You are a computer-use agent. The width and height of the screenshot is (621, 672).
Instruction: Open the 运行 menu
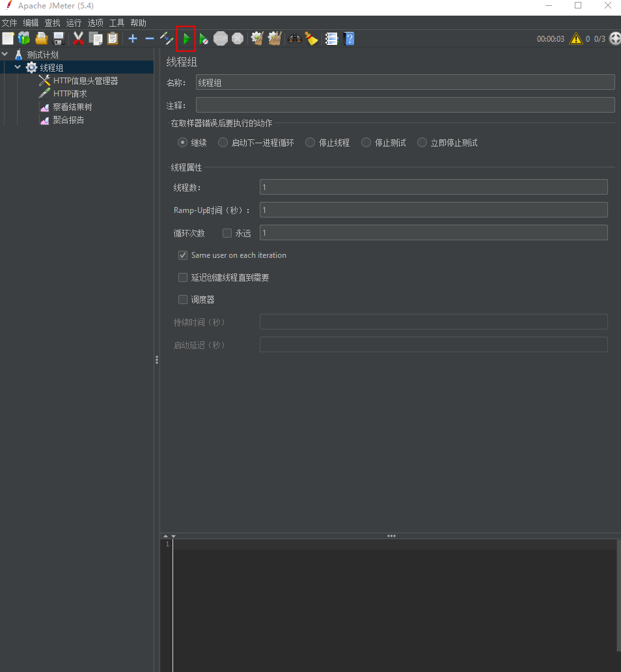coord(74,23)
